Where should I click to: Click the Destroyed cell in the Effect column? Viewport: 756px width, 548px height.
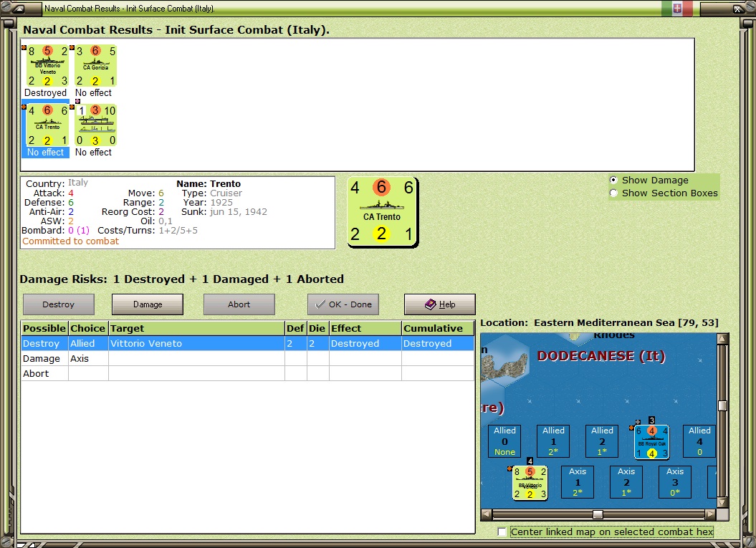(x=365, y=344)
